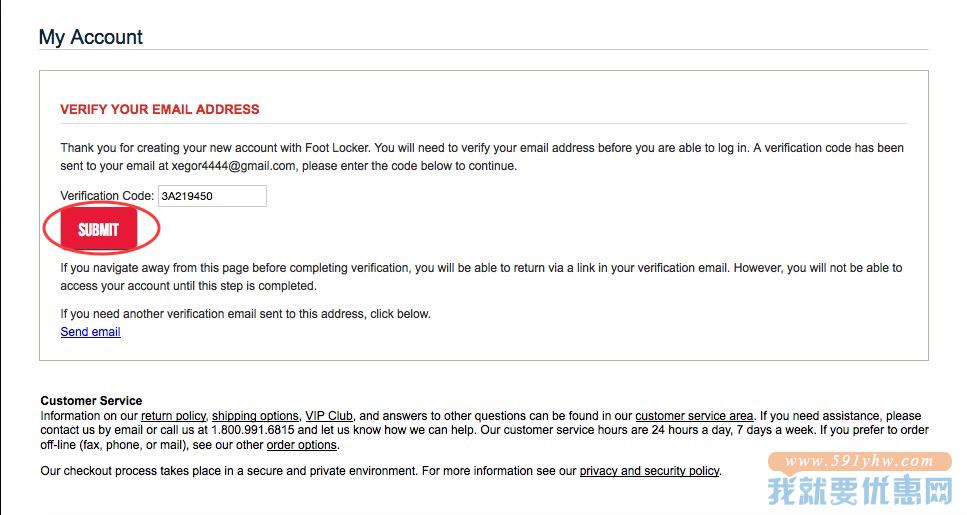The width and height of the screenshot is (967, 515).
Task: Focus the Verification Code input field
Action: [x=212, y=196]
